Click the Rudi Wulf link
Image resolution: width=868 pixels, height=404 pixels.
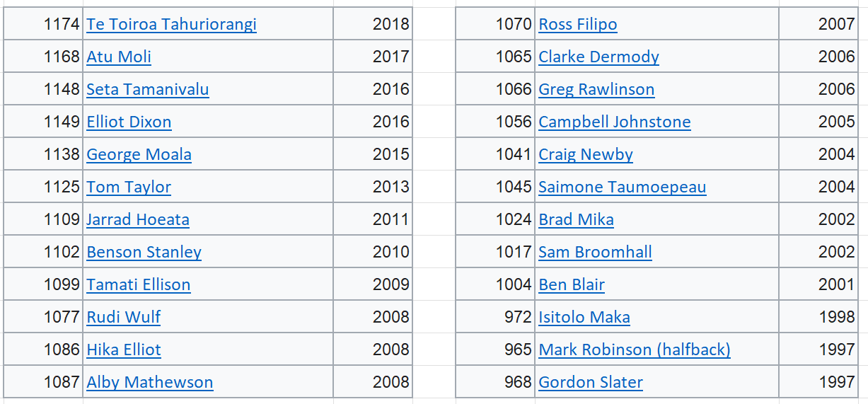tap(124, 317)
